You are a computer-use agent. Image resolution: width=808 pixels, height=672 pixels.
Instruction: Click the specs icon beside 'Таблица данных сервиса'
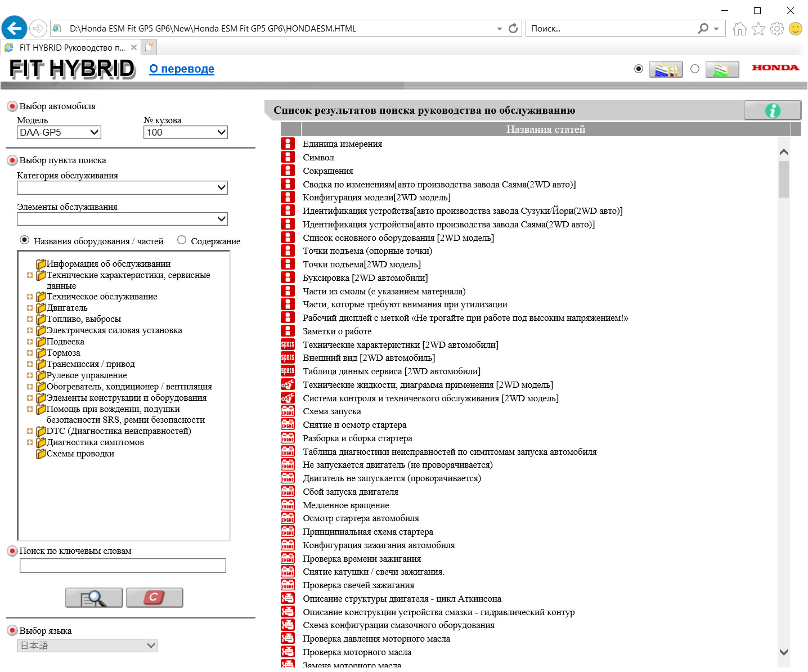288,371
